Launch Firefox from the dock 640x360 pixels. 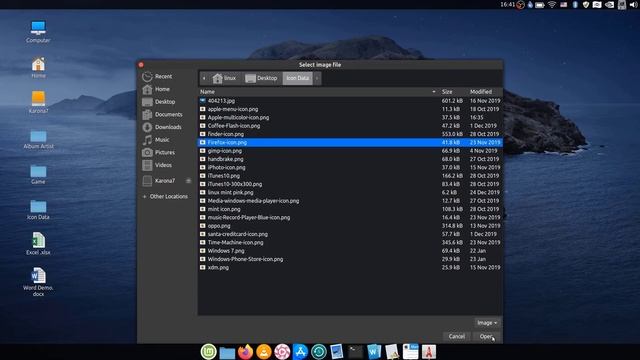click(245, 351)
